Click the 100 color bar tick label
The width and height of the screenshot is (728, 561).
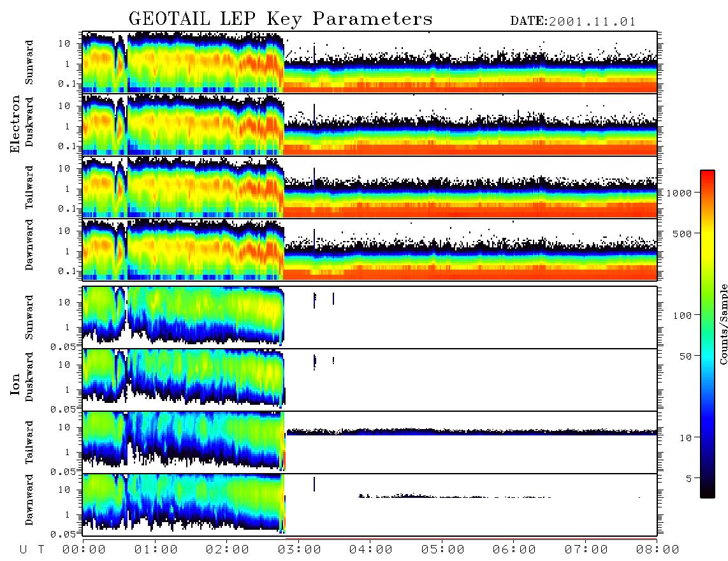click(682, 316)
